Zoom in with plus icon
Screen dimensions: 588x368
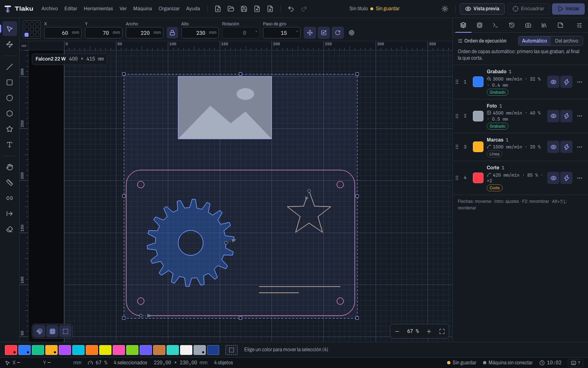pos(429,331)
